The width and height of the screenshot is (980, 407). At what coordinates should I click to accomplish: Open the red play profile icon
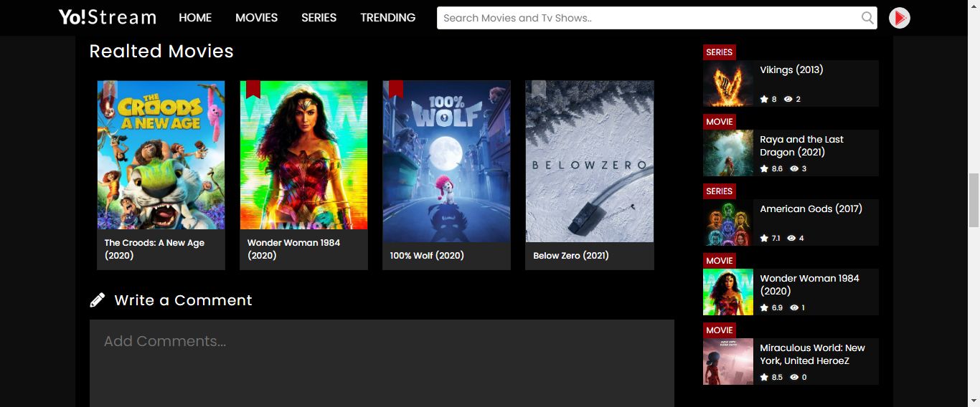click(x=900, y=18)
